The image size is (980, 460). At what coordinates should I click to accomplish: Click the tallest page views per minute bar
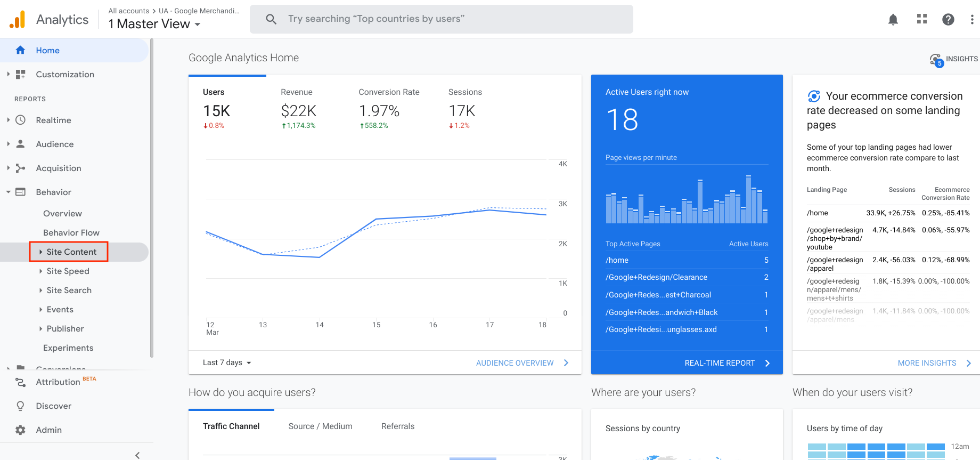click(748, 199)
